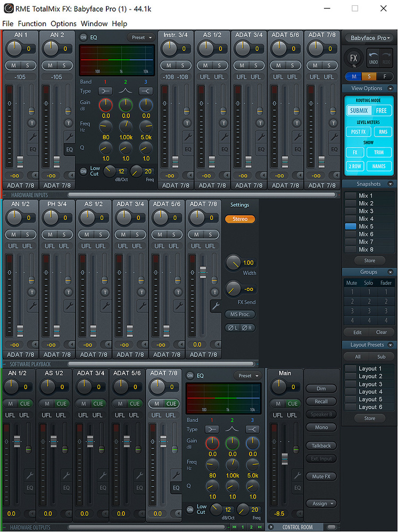Select the Mix 3 snapshot

[366, 211]
